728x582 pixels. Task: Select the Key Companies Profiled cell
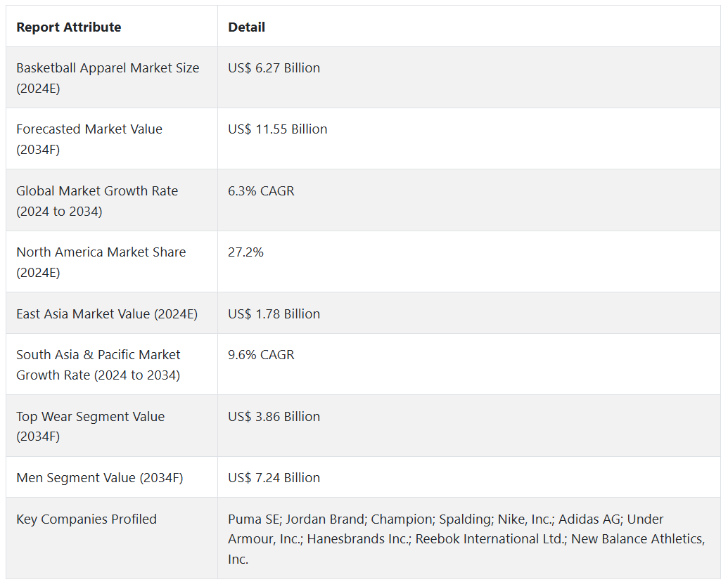click(87, 519)
